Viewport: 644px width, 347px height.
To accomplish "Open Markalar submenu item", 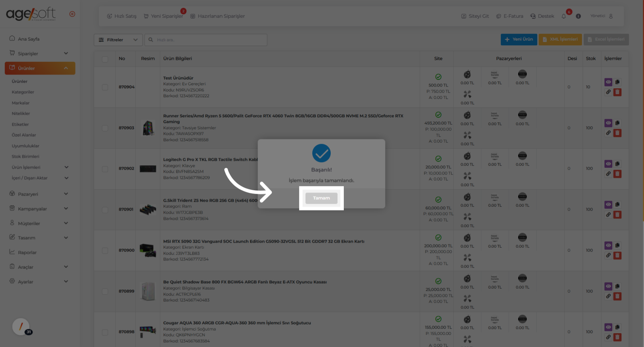I will (20, 103).
